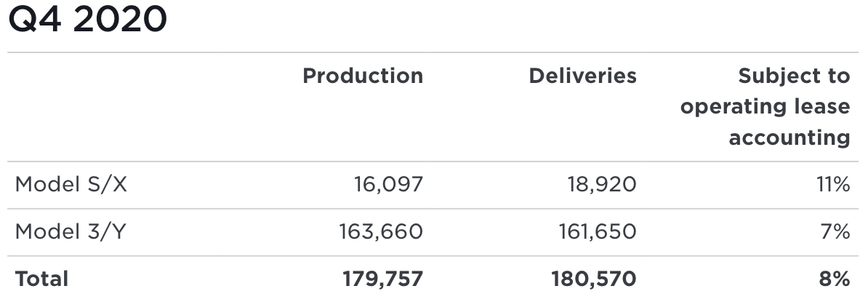
Task: Select the Deliveries column header
Action: [x=582, y=76]
